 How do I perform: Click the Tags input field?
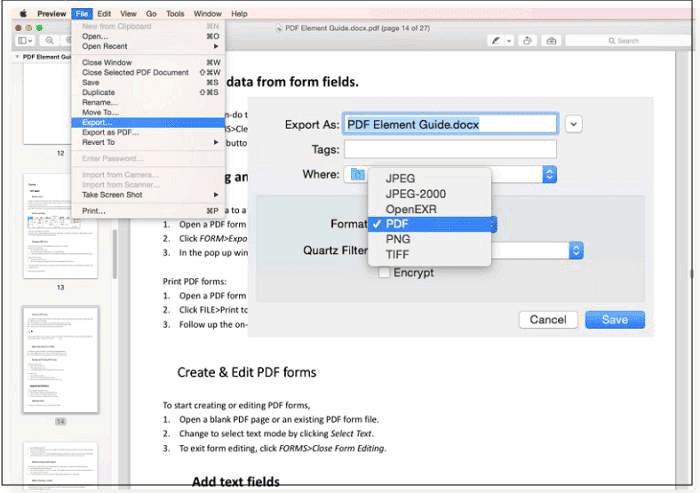click(x=449, y=149)
